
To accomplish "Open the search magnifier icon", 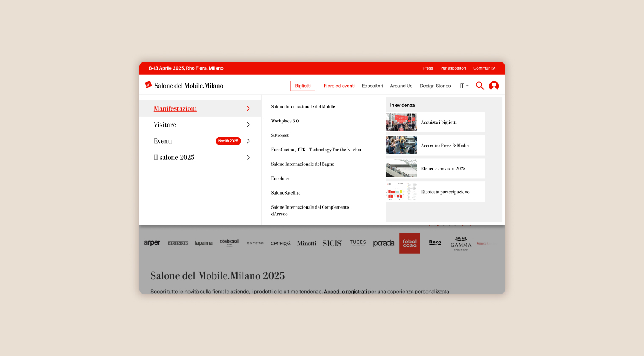I will 480,86.
